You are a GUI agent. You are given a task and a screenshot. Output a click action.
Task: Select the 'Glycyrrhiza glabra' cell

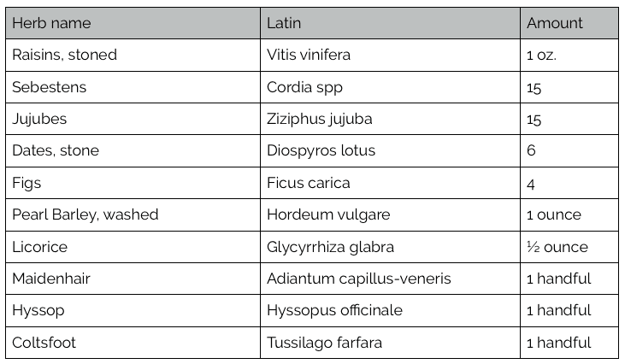pos(330,247)
